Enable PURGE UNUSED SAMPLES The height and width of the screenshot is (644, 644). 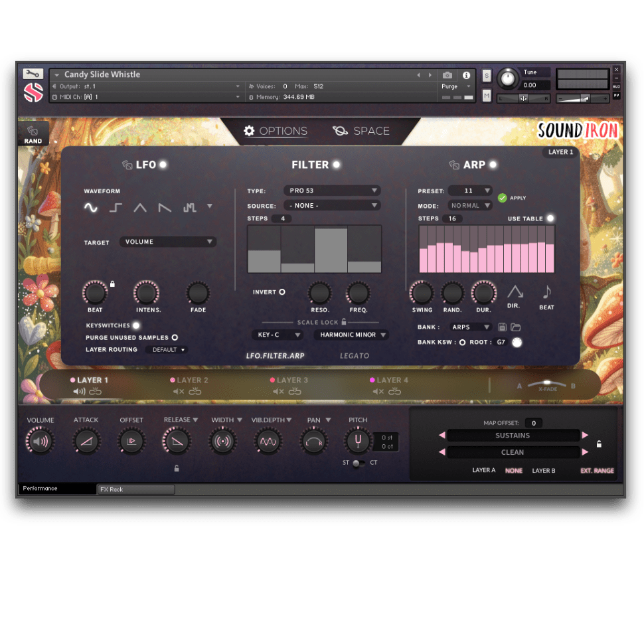coord(175,338)
